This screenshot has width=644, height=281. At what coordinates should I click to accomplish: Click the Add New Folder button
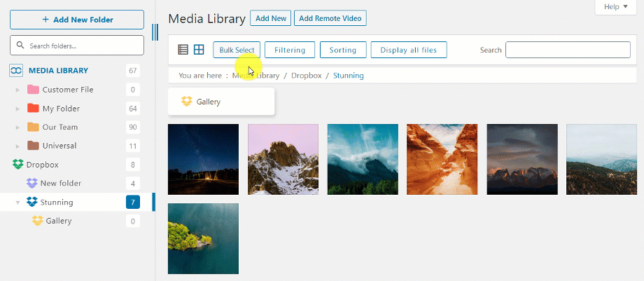[77, 20]
